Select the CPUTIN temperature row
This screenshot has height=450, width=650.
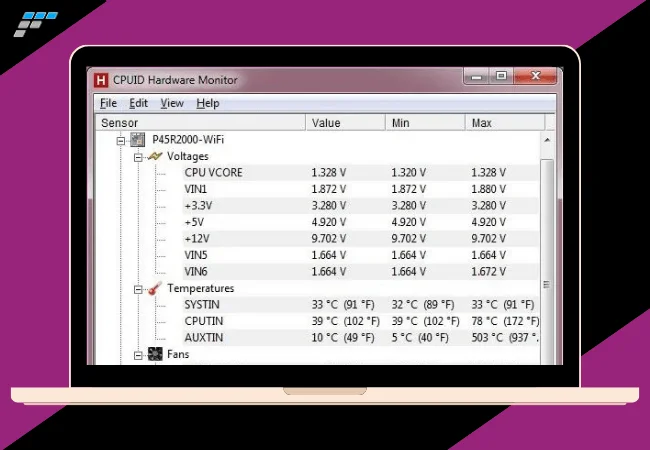click(361, 321)
